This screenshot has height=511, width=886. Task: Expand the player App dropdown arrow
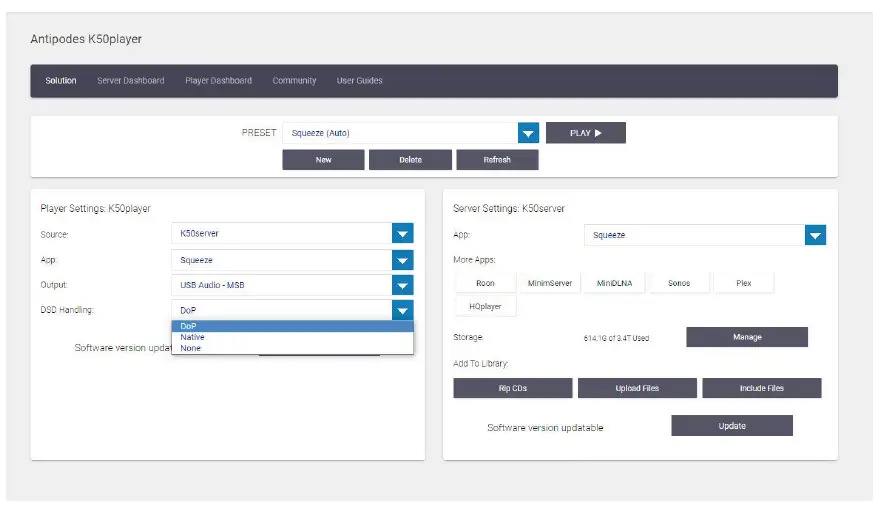click(x=402, y=261)
